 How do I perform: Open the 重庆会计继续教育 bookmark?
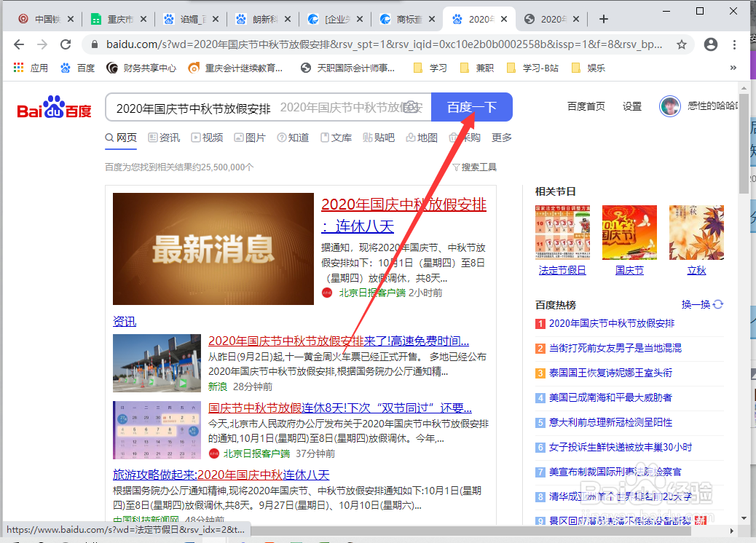point(235,68)
